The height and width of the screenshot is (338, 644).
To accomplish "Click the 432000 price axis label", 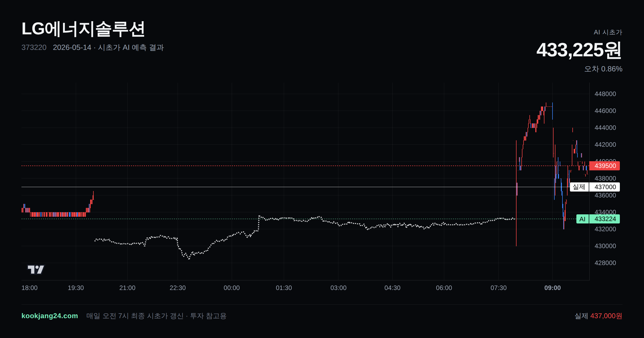I will click(x=605, y=229).
